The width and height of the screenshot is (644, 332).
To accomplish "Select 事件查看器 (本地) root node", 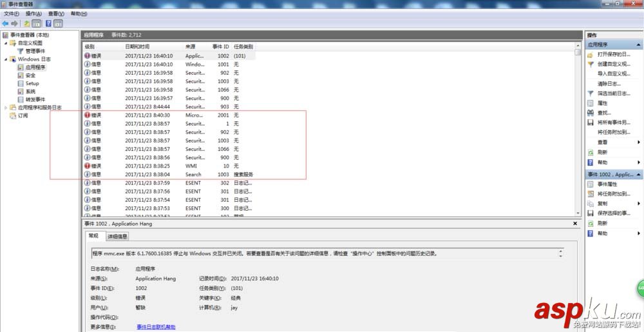I will (29, 35).
